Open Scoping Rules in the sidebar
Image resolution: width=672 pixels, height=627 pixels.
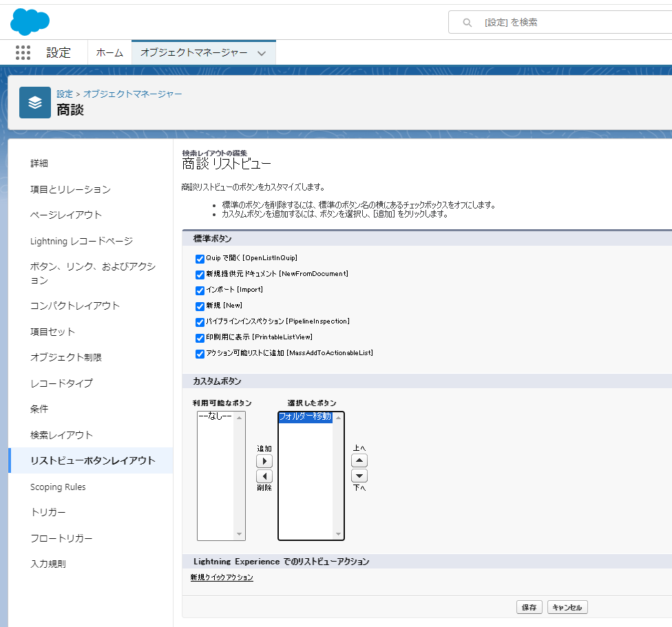tap(58, 487)
